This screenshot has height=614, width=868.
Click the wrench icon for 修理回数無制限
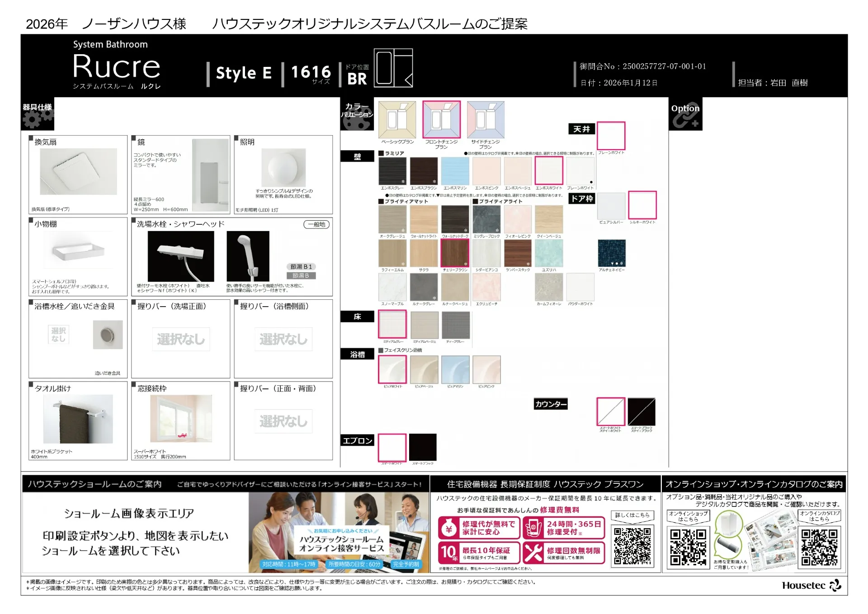(x=534, y=553)
